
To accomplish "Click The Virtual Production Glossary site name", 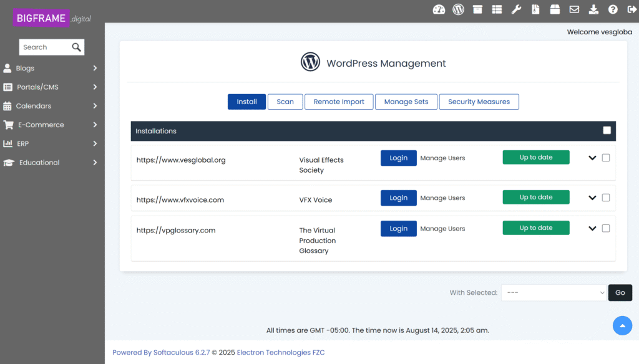I will (x=318, y=241).
